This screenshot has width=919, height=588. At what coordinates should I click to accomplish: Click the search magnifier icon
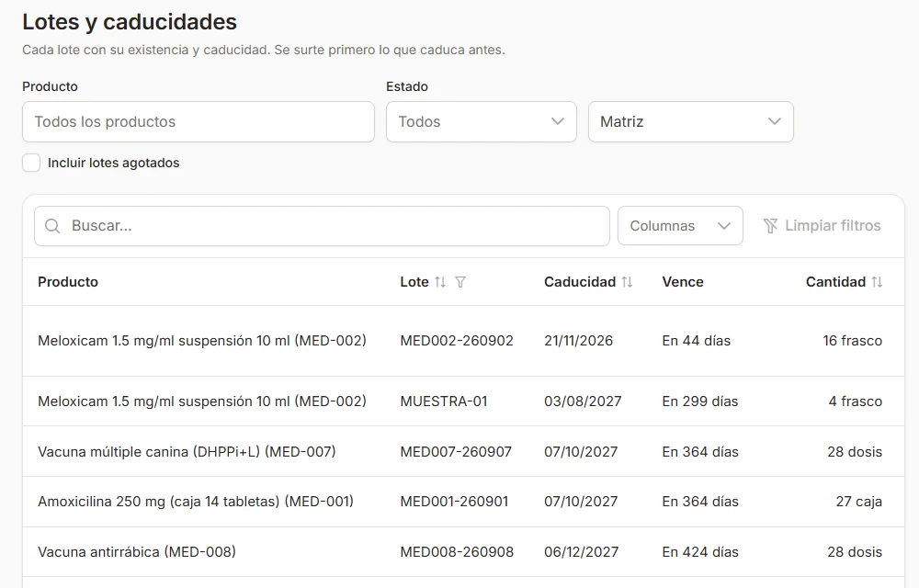pyautogui.click(x=52, y=226)
